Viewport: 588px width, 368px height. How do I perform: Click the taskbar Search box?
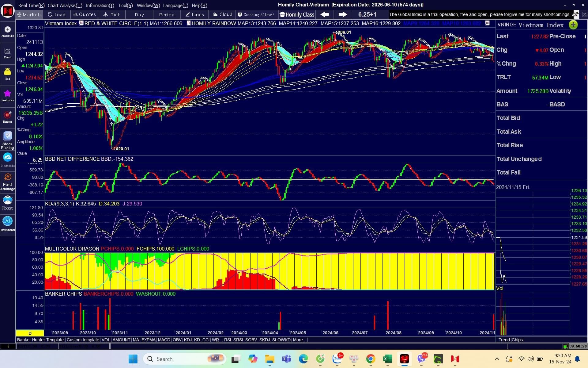tap(185, 359)
